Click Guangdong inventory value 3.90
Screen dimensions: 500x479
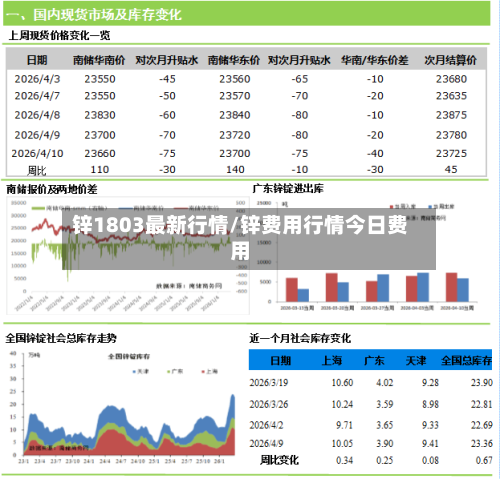click(x=385, y=444)
